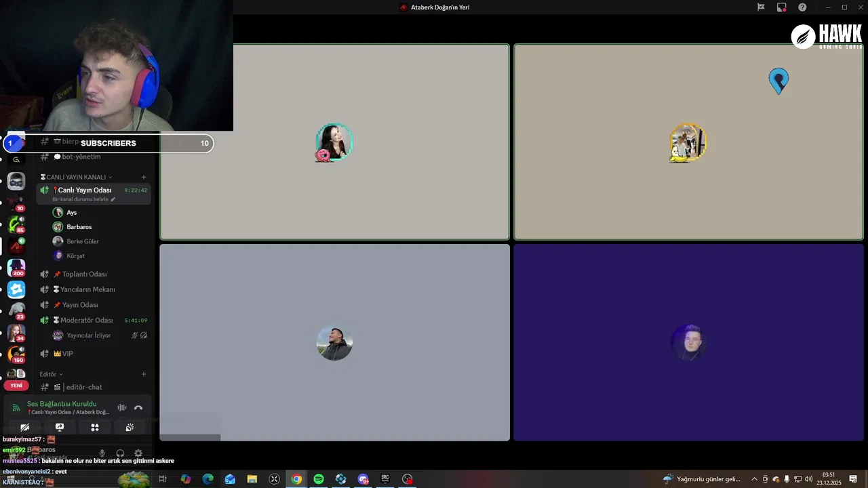The width and height of the screenshot is (868, 488).
Task: Open the taskbar clock showing 03:51
Action: pos(829,479)
